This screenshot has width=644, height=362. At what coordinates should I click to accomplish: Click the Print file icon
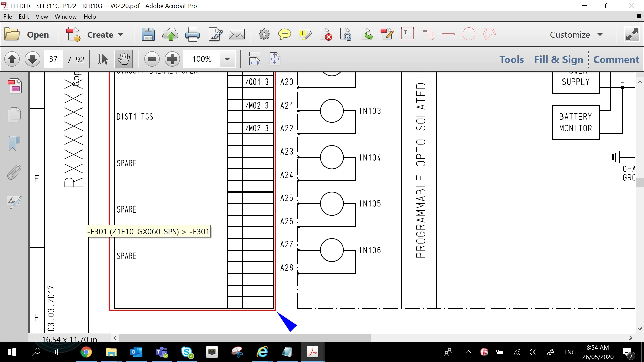click(x=192, y=35)
